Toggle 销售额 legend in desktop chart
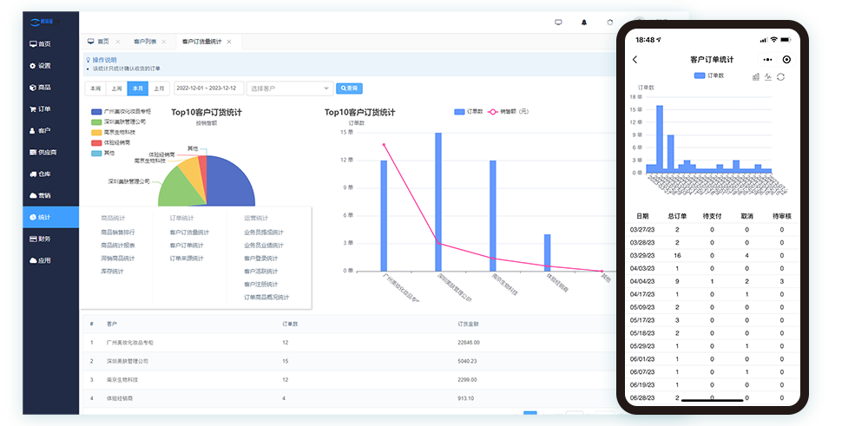This screenshot has width=868, height=426. [510, 112]
